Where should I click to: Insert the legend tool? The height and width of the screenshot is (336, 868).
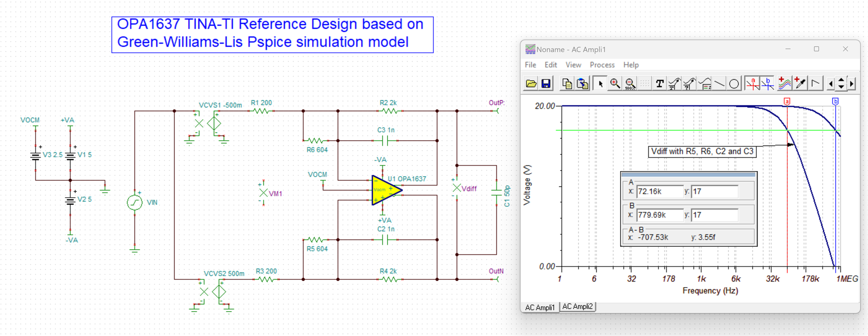(x=705, y=84)
